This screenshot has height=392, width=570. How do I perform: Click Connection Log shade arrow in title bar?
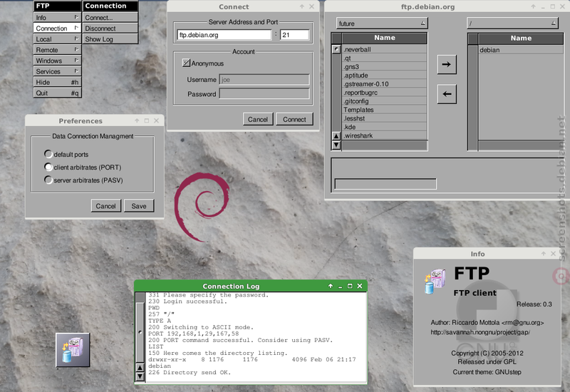coord(331,286)
